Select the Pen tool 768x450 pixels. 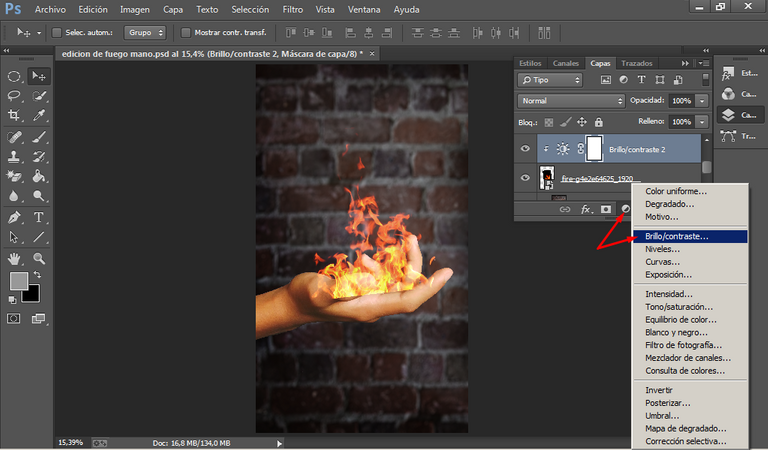(x=14, y=217)
